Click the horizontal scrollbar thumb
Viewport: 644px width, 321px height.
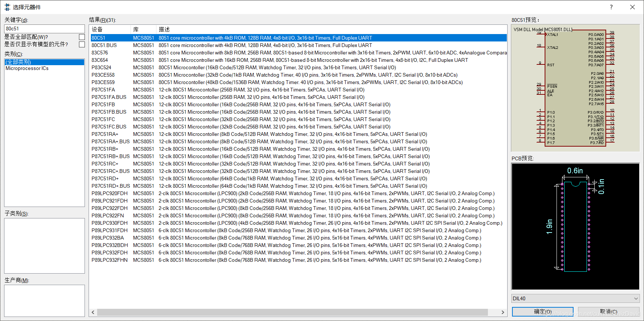tap(293, 312)
